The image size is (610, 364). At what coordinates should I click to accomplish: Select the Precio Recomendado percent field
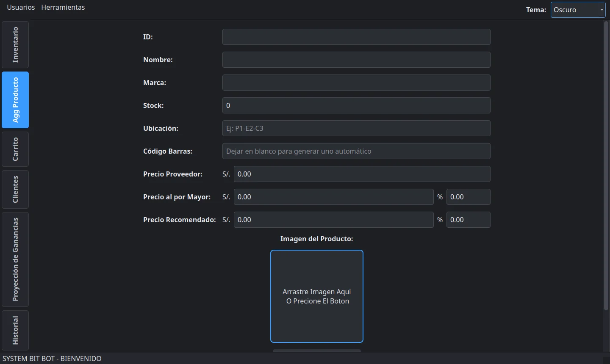[469, 220]
